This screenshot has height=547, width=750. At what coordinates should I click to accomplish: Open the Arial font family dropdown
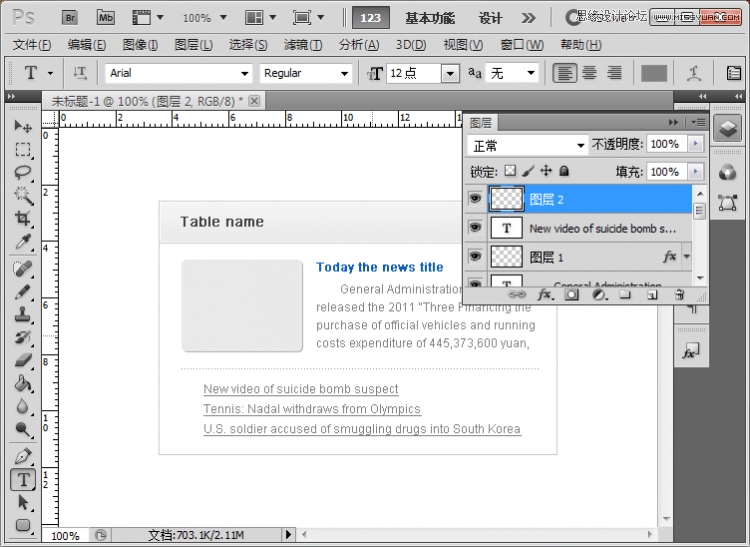178,73
